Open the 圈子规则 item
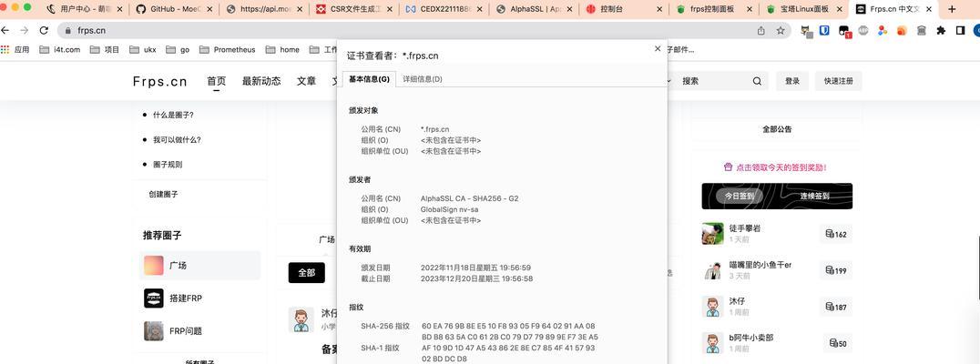 pyautogui.click(x=168, y=165)
